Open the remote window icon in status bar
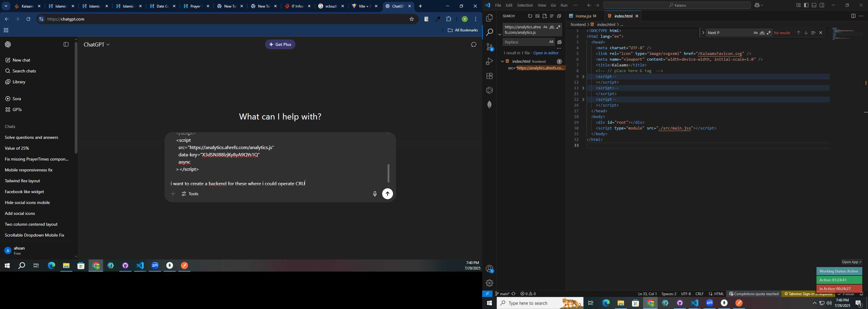 [x=487, y=294]
